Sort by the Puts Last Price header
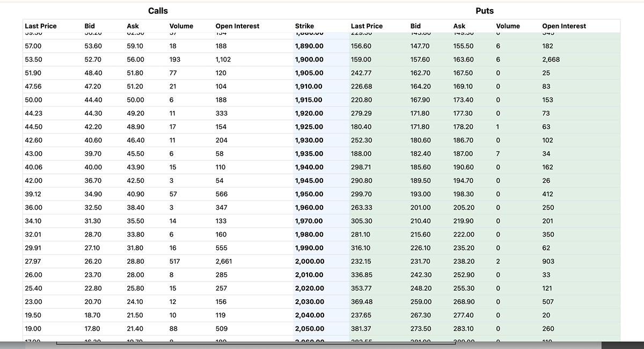The width and height of the screenshot is (644, 349). click(367, 26)
